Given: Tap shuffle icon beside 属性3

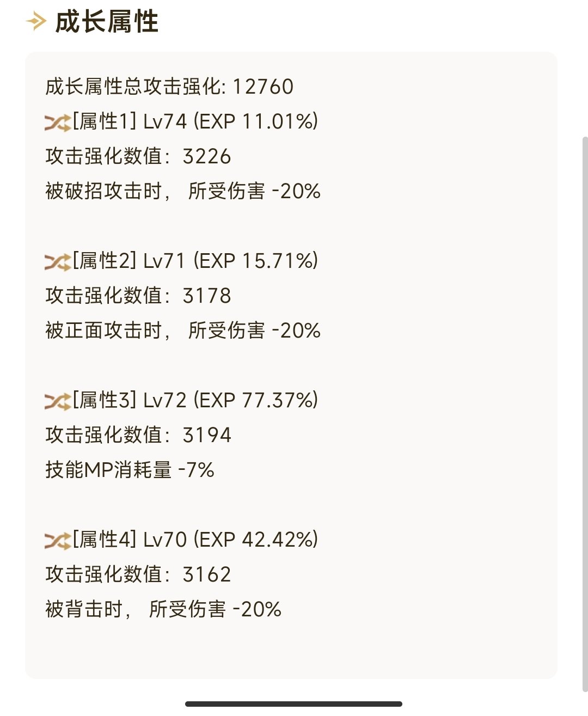Looking at the screenshot, I should [58, 401].
